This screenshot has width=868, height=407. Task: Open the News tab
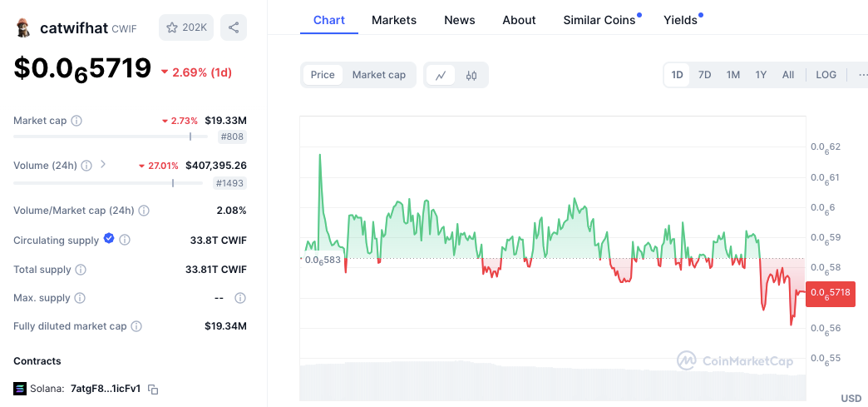(460, 21)
